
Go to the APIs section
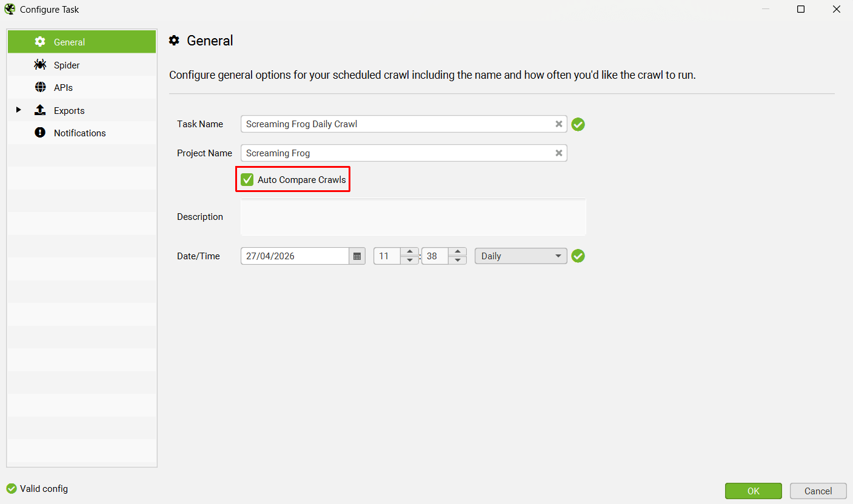(x=82, y=87)
